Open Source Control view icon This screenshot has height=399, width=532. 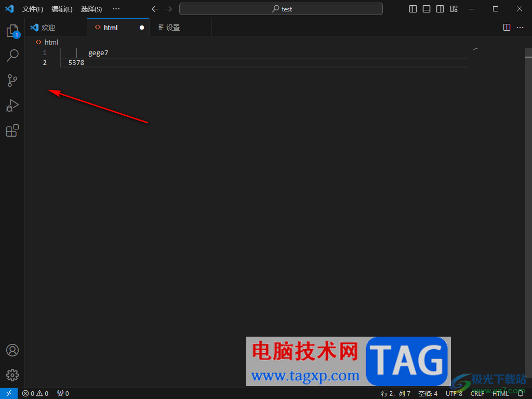pos(12,81)
